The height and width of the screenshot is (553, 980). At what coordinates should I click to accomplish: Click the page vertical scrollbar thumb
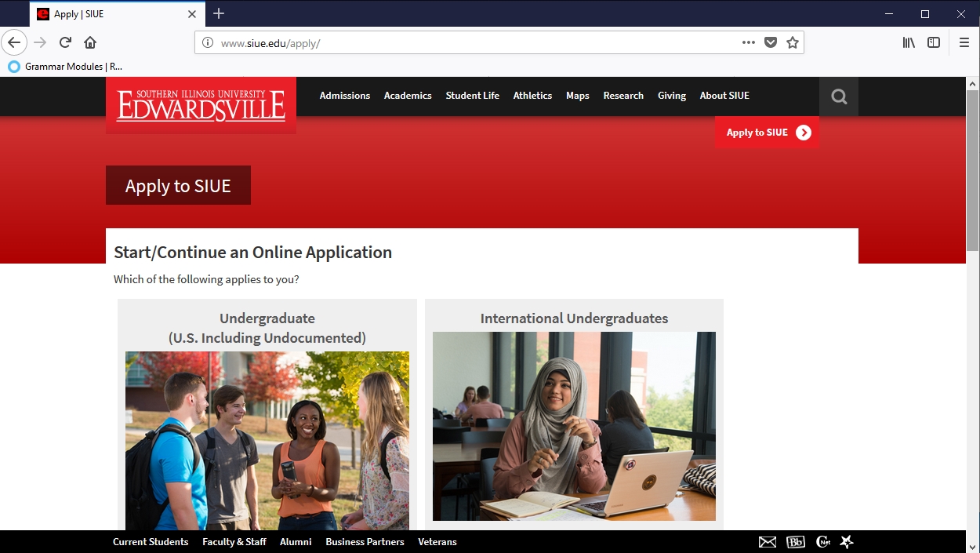pos(972,170)
